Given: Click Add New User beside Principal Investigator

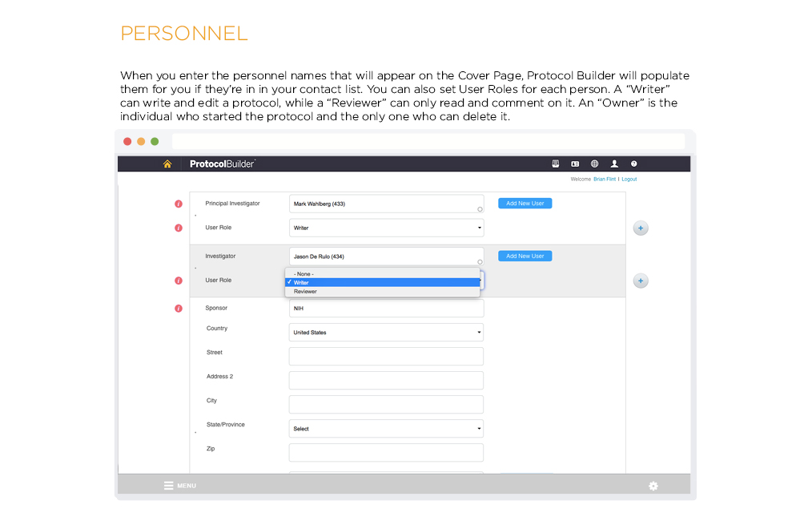Looking at the screenshot, I should [525, 204].
